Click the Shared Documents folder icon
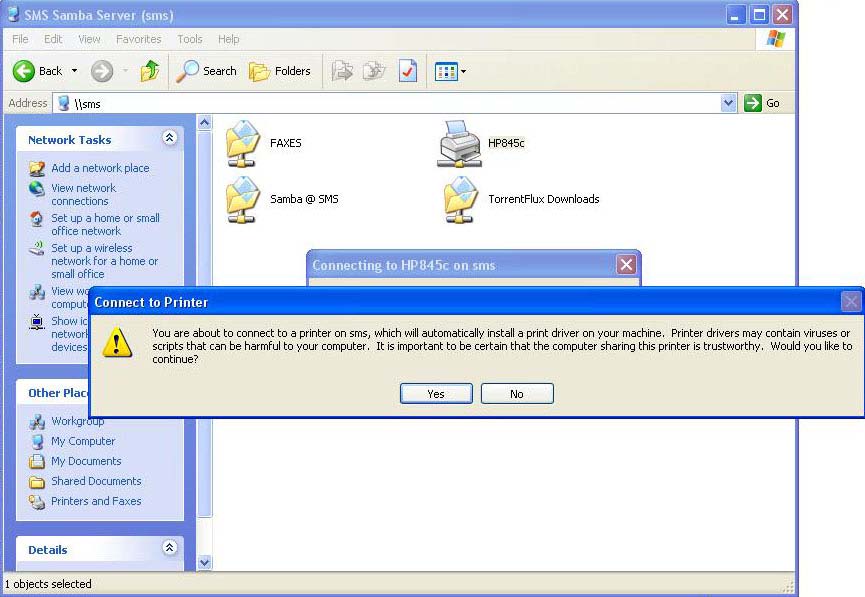This screenshot has height=597, width=865. coord(37,482)
